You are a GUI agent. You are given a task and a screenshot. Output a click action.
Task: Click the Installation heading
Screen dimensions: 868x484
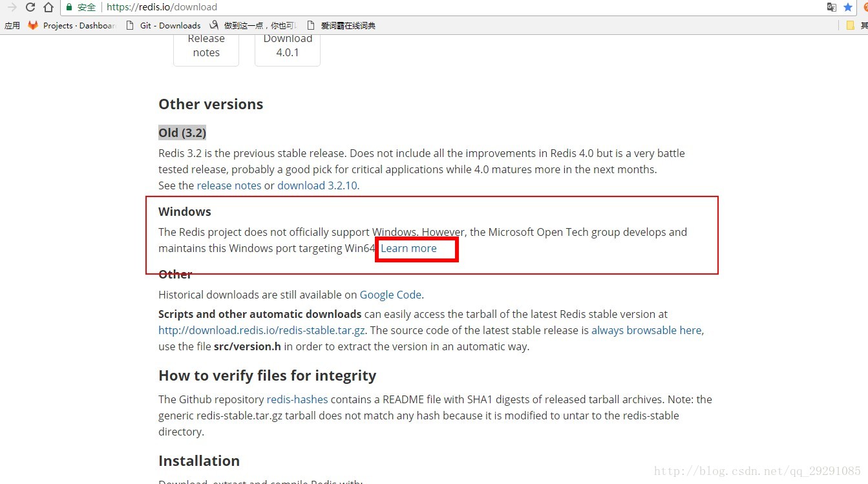point(199,461)
